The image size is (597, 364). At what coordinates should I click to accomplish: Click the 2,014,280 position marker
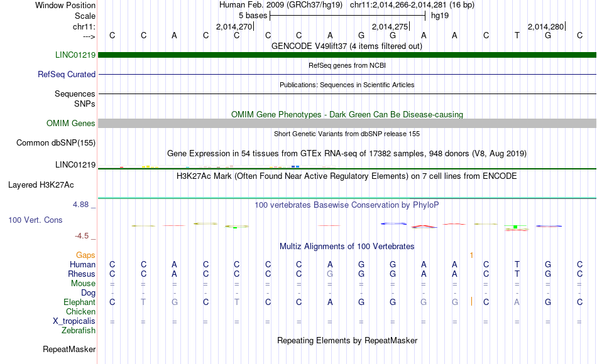[546, 26]
